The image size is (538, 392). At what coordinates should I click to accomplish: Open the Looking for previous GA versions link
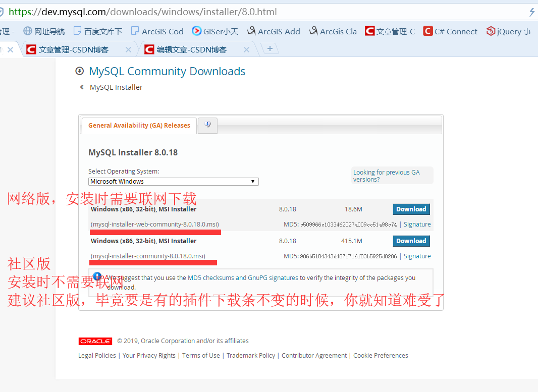387,175
